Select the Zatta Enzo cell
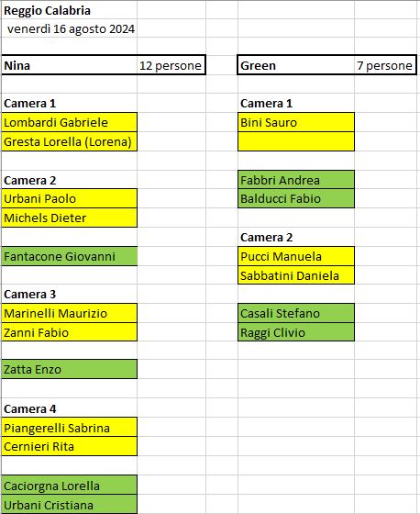The height and width of the screenshot is (514, 420). coord(69,369)
